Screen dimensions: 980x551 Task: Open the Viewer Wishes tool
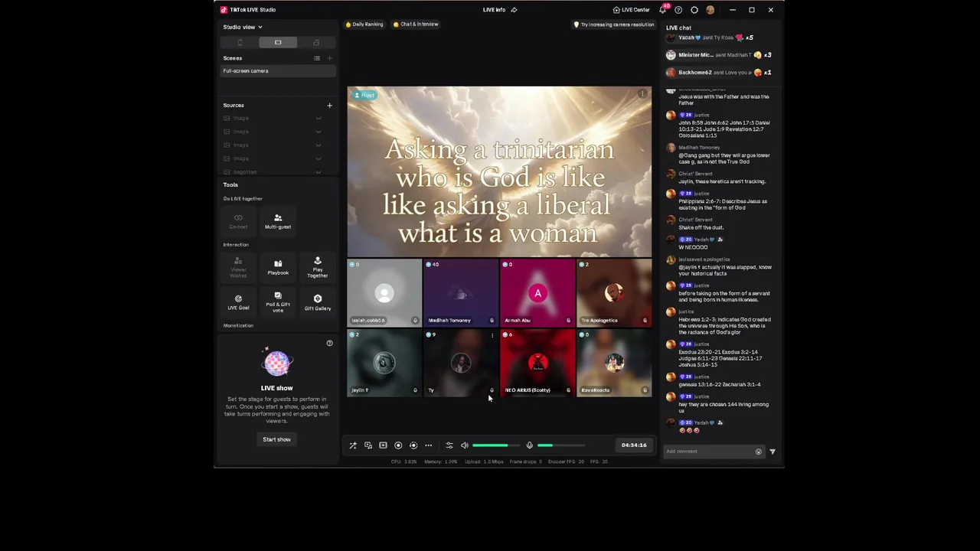pos(238,267)
